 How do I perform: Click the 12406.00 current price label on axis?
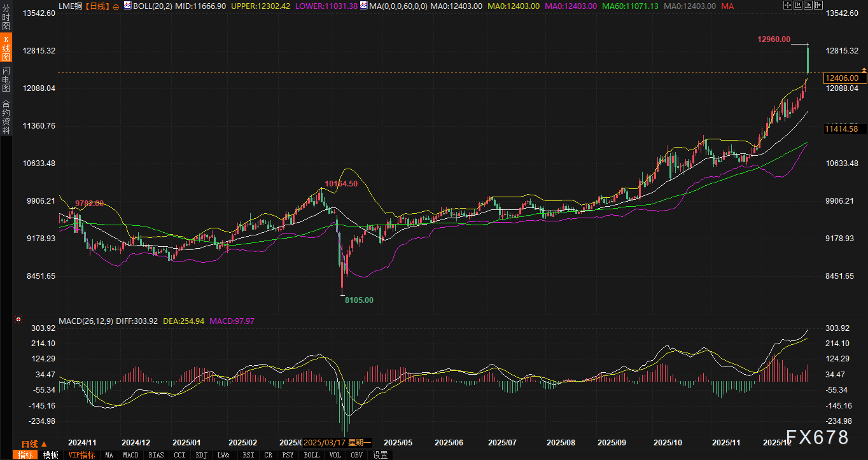pyautogui.click(x=841, y=78)
